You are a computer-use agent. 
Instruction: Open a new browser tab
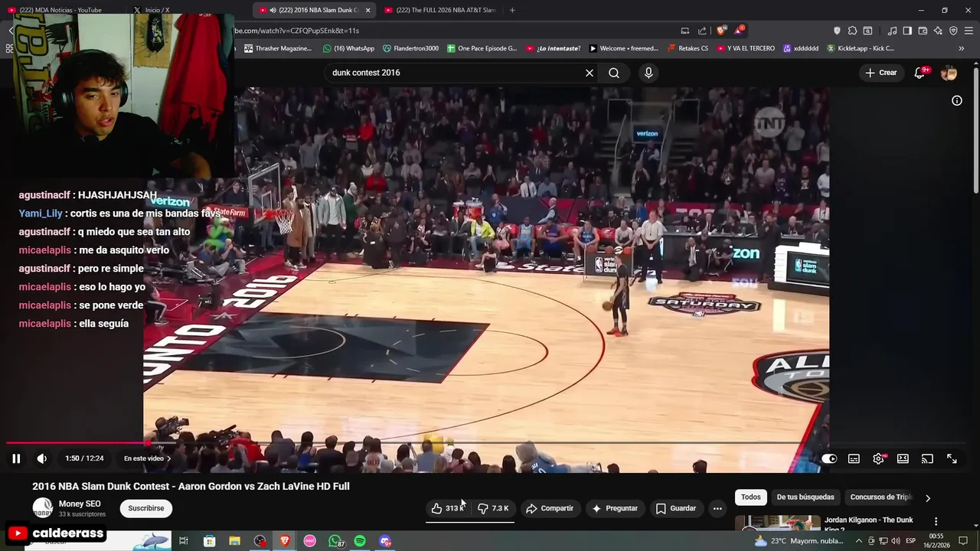[512, 10]
